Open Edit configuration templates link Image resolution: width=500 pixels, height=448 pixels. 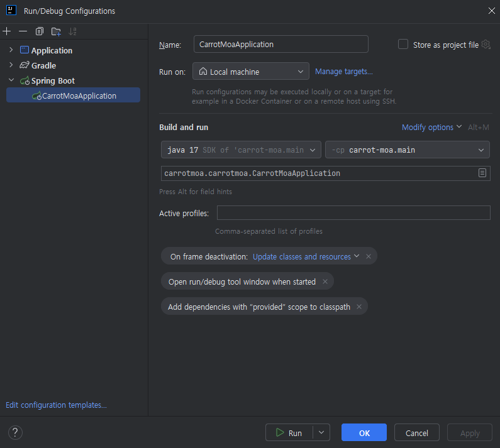pyautogui.click(x=56, y=405)
